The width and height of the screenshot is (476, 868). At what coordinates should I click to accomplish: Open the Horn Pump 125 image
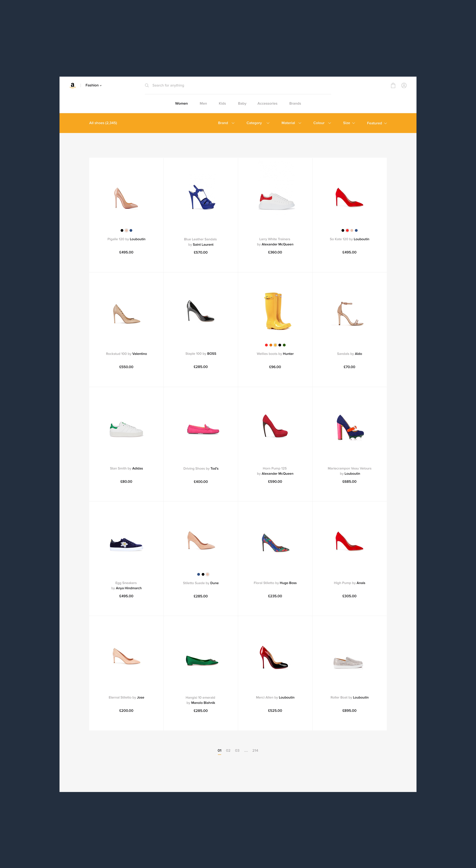click(x=275, y=426)
